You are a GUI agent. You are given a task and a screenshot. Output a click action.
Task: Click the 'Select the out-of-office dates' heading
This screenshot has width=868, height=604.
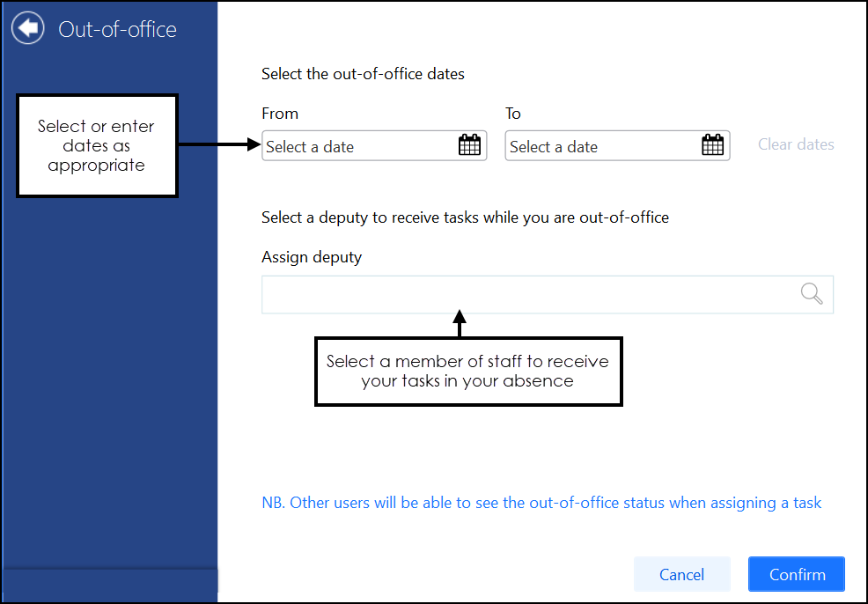click(363, 74)
